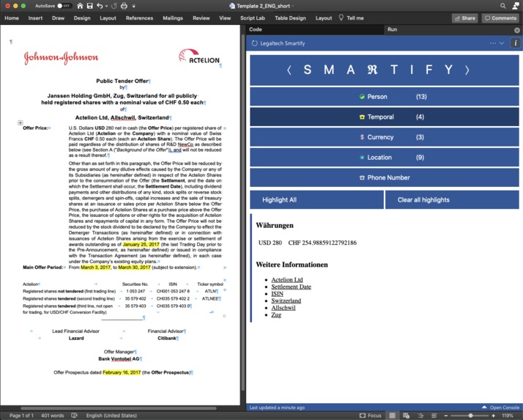Select the Currency category button
Viewport: 523px width, 420px height.
coord(385,137)
